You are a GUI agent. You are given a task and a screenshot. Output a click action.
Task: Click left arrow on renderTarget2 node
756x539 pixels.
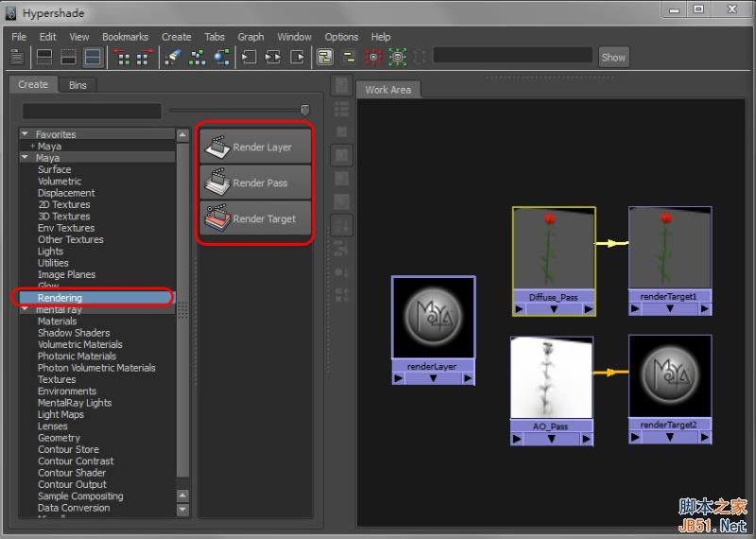(x=635, y=437)
